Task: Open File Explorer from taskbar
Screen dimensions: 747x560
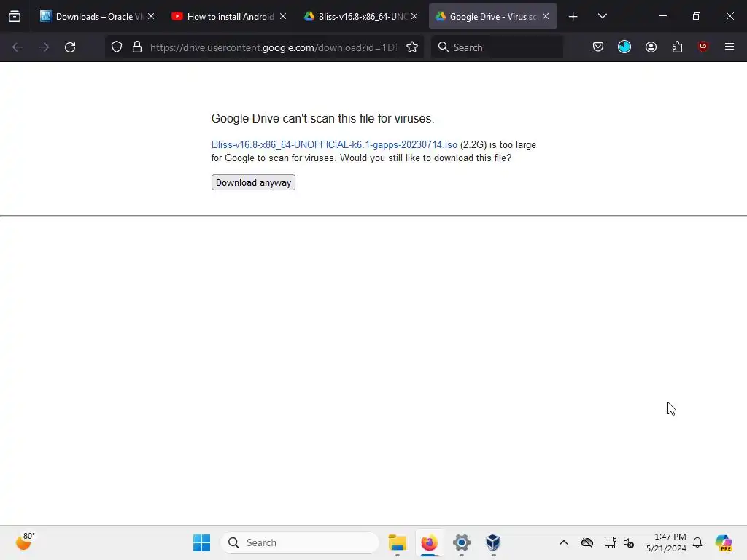Action: tap(398, 542)
